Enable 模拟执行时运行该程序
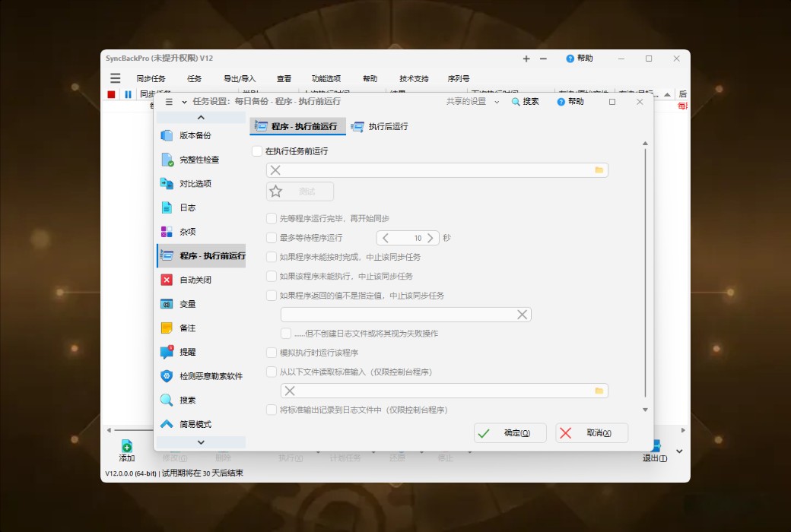Viewport: 791px width, 532px height. pyautogui.click(x=271, y=352)
